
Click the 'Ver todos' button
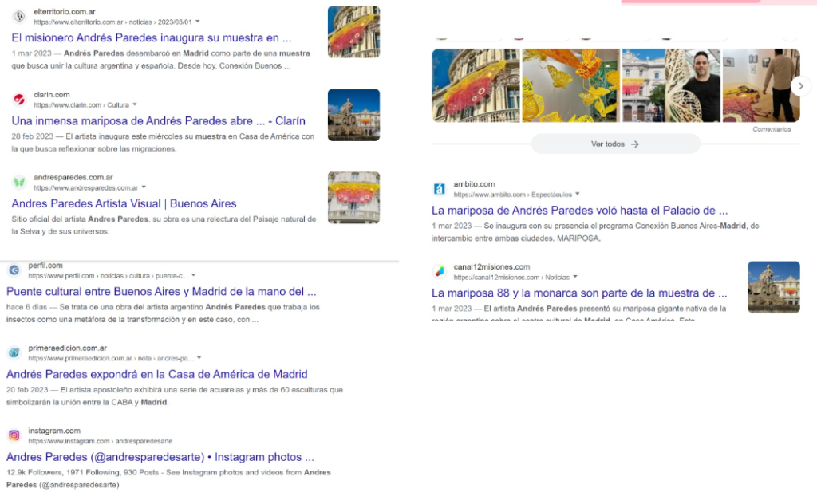[615, 144]
